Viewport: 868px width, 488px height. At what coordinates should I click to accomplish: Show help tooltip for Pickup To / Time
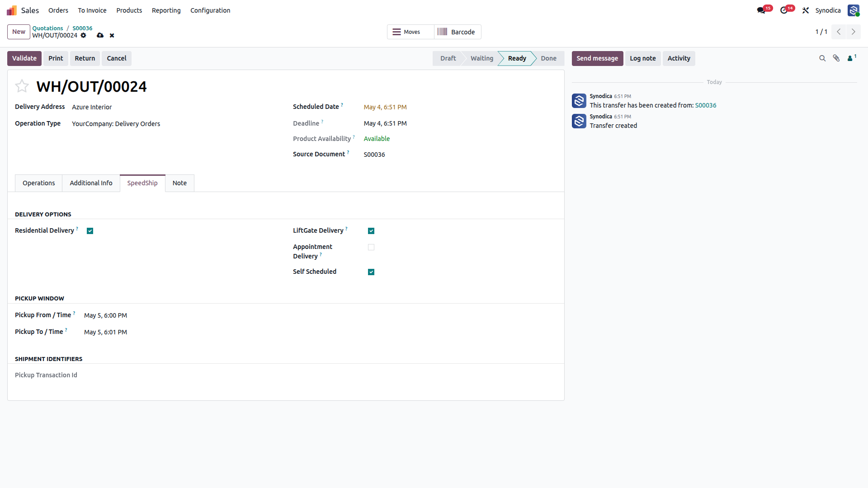(66, 330)
